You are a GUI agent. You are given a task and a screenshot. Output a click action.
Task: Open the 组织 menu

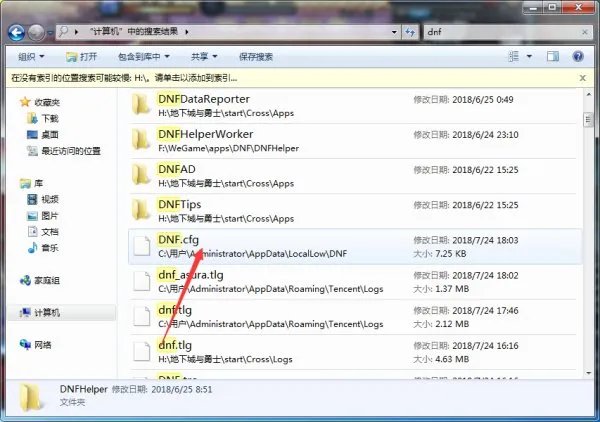(x=31, y=57)
